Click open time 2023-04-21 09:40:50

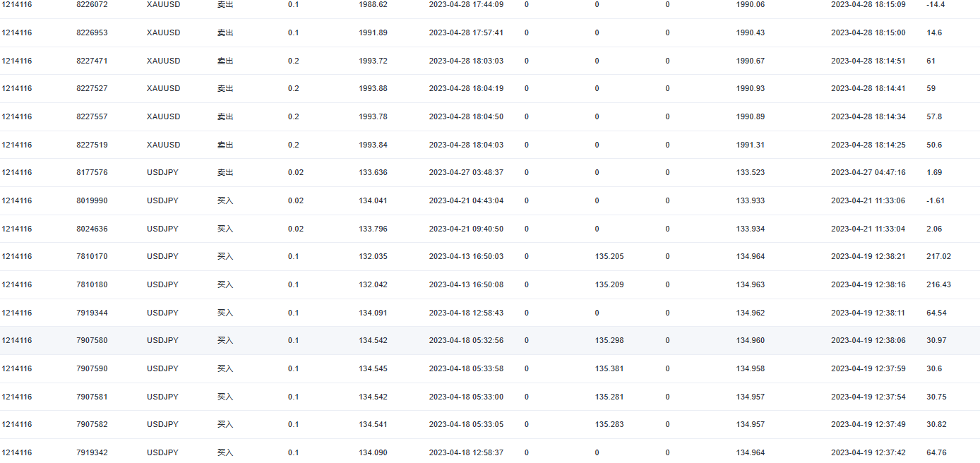click(x=466, y=229)
